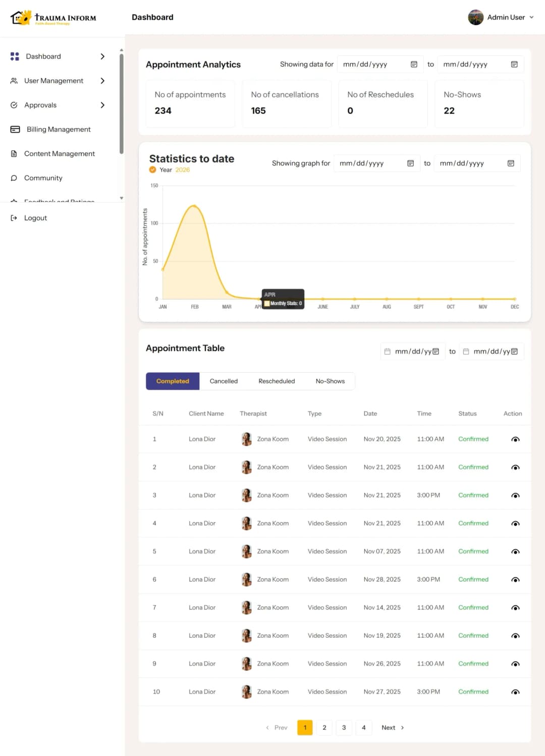
Task: Open calendar picker for Appointment Table end date
Action: pos(514,351)
